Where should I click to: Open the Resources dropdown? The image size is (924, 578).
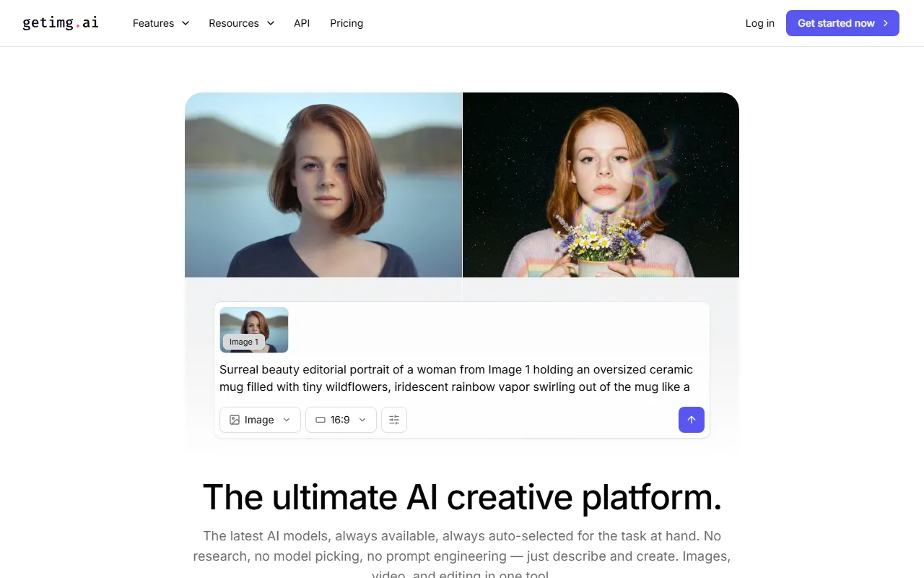[x=241, y=23]
